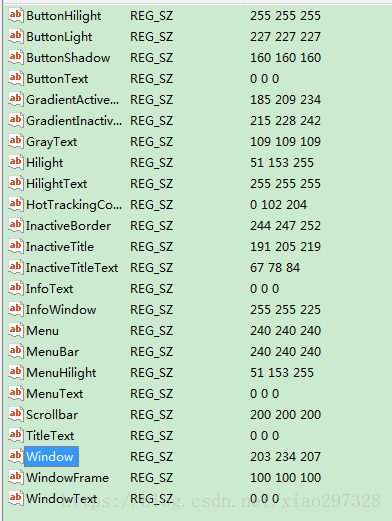The width and height of the screenshot is (392, 521).
Task: Select the Scrollbar value name
Action: pos(52,415)
